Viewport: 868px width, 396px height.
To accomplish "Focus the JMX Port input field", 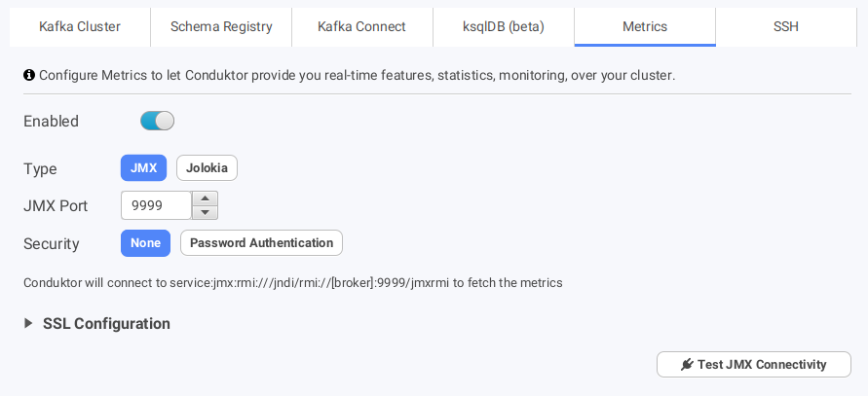I will (x=156, y=205).
